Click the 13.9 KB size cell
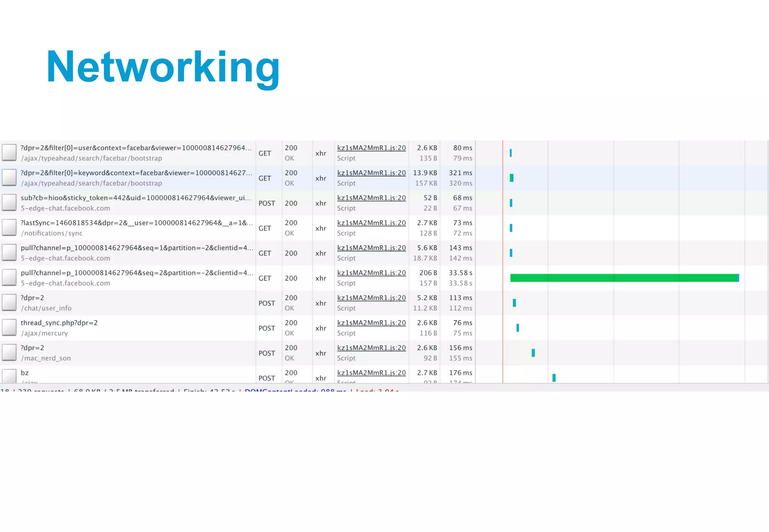The image size is (769, 532). click(425, 173)
